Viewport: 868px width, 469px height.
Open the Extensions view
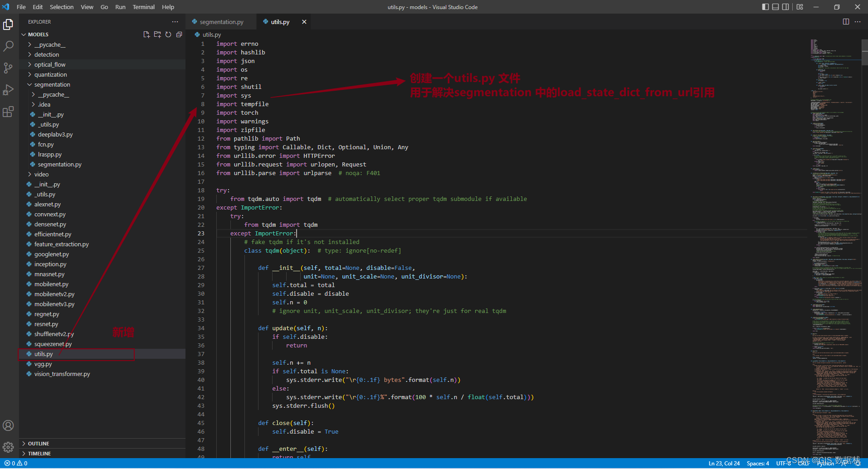tap(8, 112)
